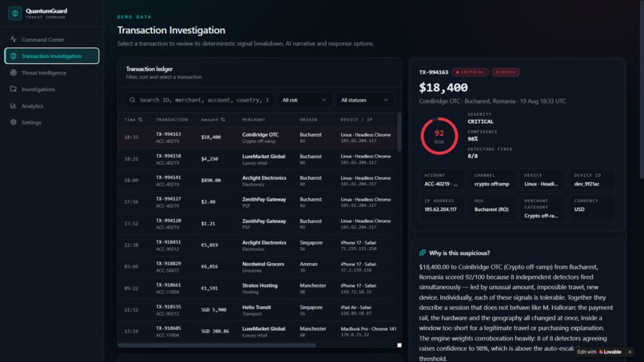Click the QuantumGuard shield logo icon
644x362 pixels.
[15, 14]
